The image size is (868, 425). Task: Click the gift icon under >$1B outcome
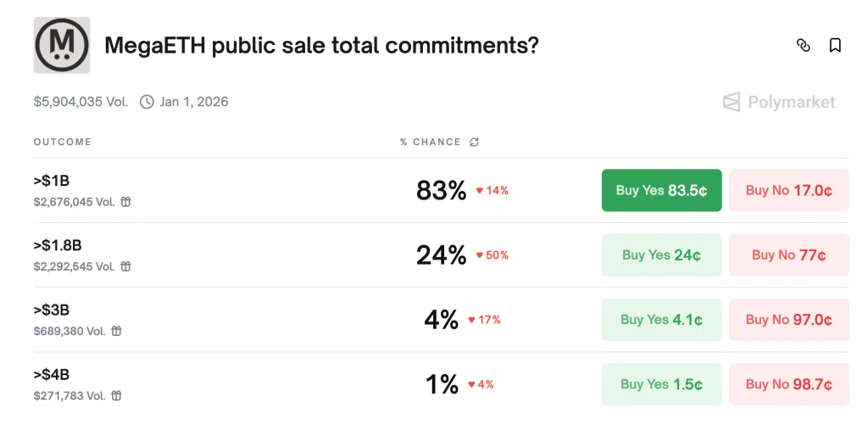pyautogui.click(x=126, y=202)
